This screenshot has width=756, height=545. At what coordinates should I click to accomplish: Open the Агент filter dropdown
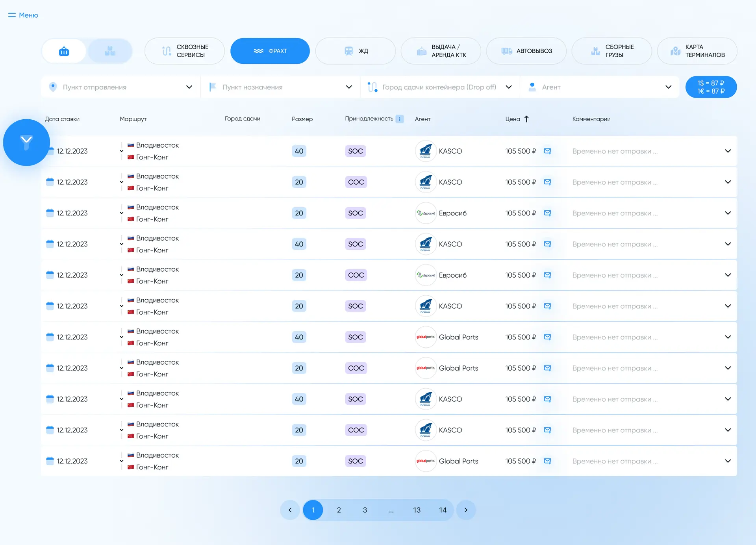click(600, 87)
